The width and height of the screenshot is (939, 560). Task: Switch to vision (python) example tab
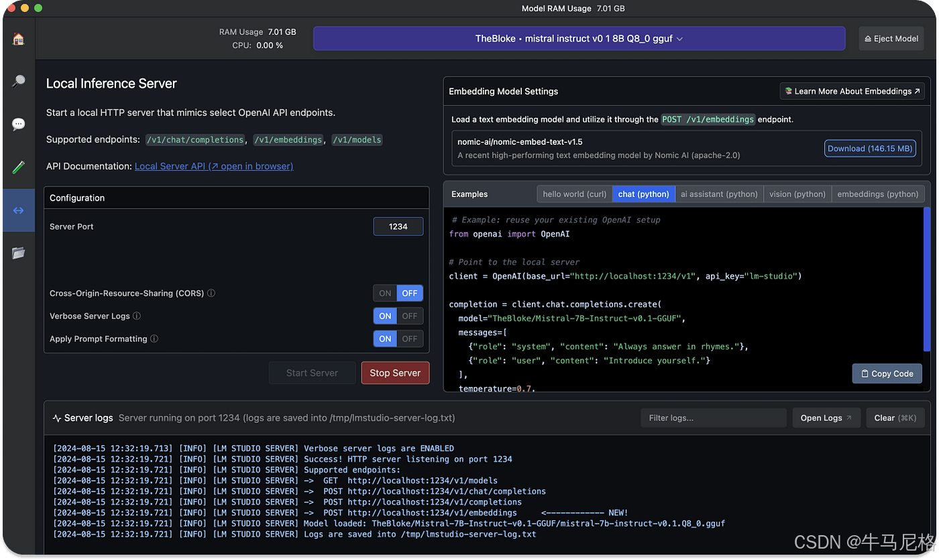pos(797,194)
